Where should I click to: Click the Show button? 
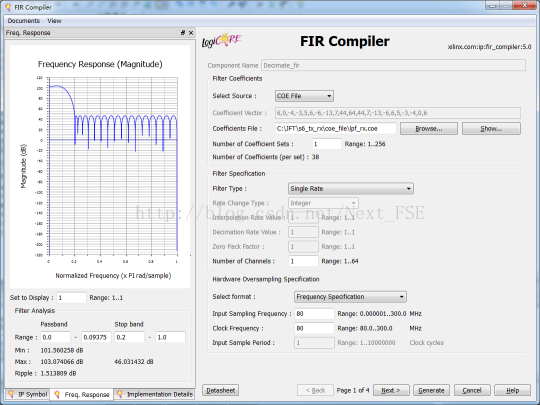point(491,128)
